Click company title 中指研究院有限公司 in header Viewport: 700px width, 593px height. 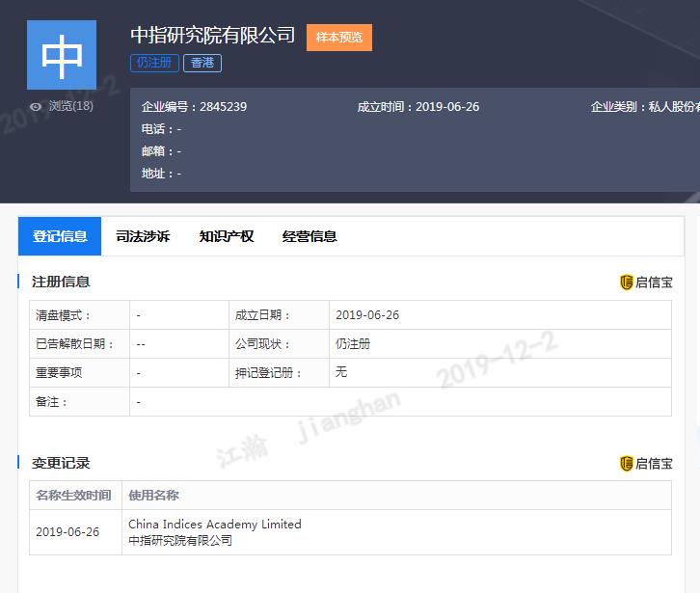click(213, 35)
